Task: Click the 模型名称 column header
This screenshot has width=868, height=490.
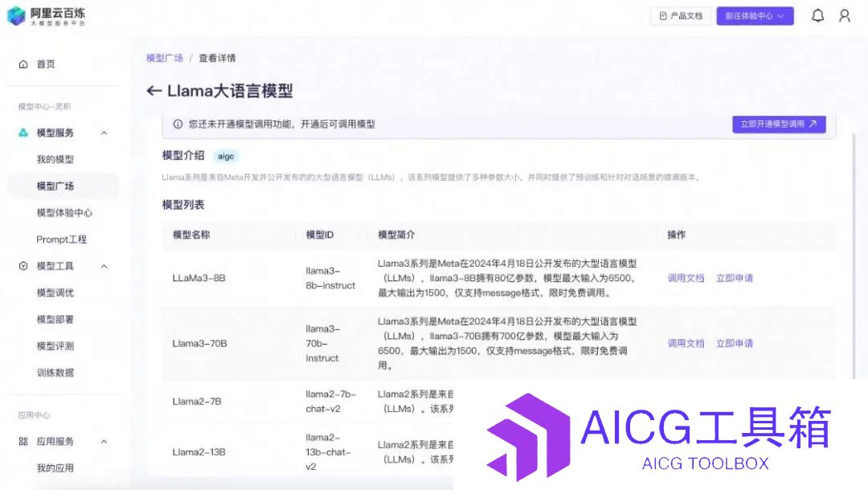Action: coord(191,235)
